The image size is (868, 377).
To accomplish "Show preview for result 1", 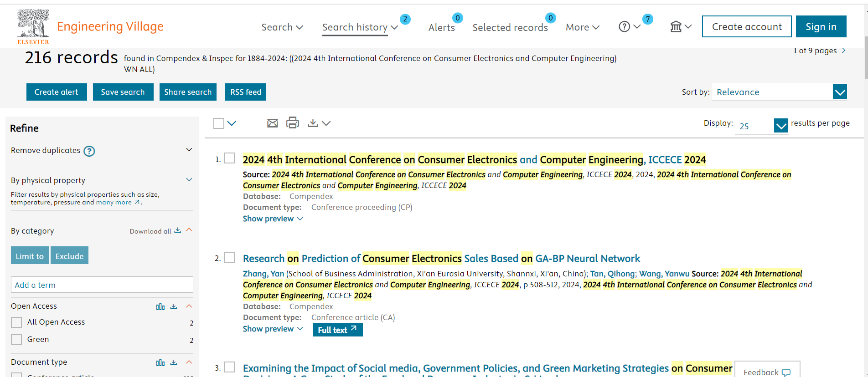I will (x=273, y=219).
